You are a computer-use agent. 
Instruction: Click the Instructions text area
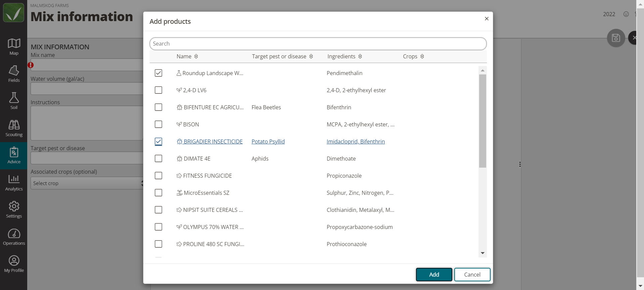pyautogui.click(x=87, y=123)
